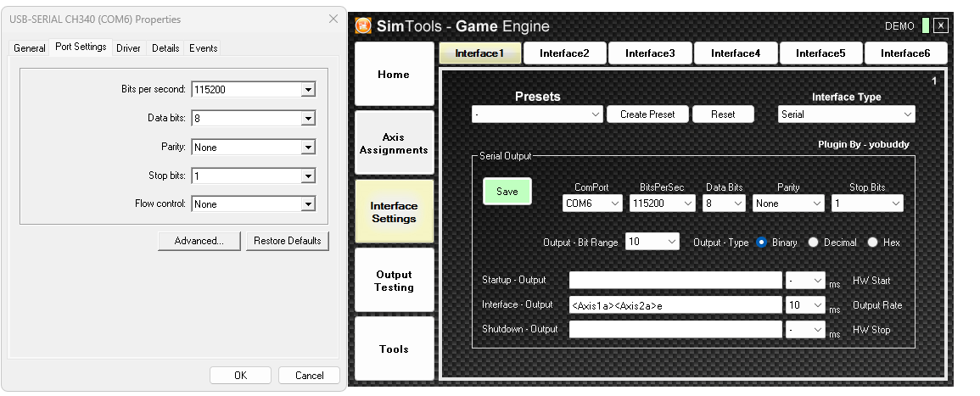Click the green DEMO status indicator
Screen dimensions: 980x396
point(926,25)
